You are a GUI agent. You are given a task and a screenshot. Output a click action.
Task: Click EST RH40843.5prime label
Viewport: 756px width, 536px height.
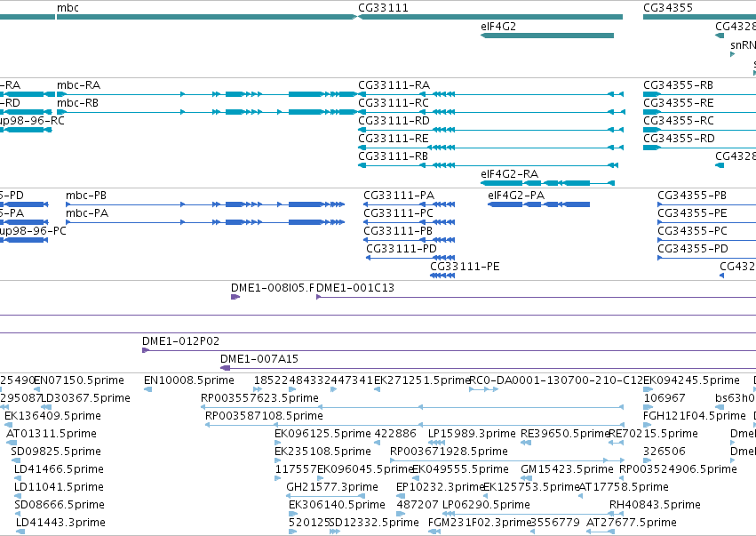coord(656,505)
